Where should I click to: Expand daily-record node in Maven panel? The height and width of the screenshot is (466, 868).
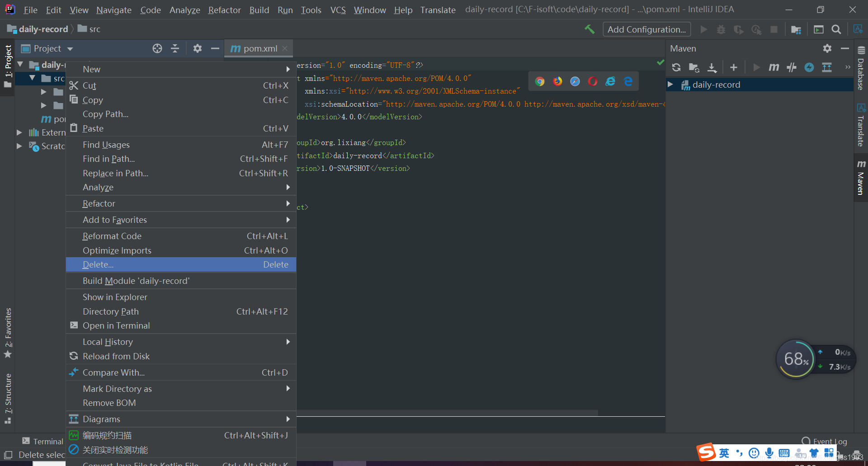click(x=671, y=85)
